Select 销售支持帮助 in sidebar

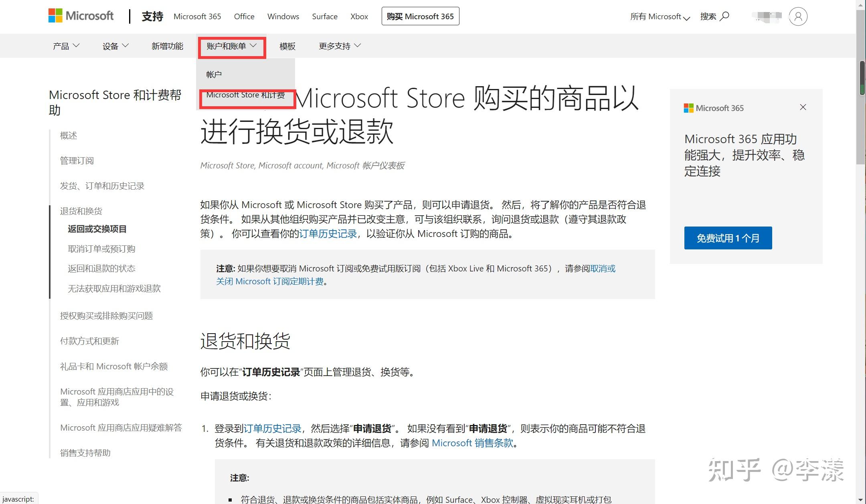[85, 453]
